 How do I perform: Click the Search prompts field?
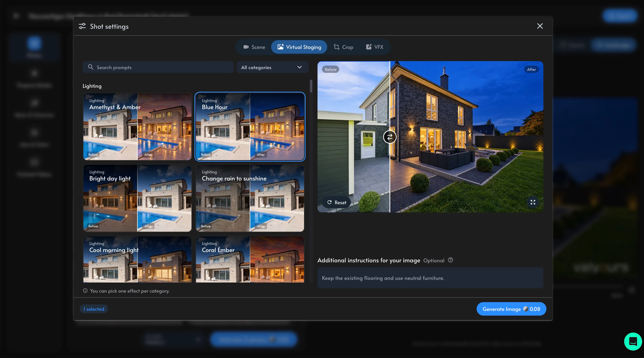(x=158, y=67)
